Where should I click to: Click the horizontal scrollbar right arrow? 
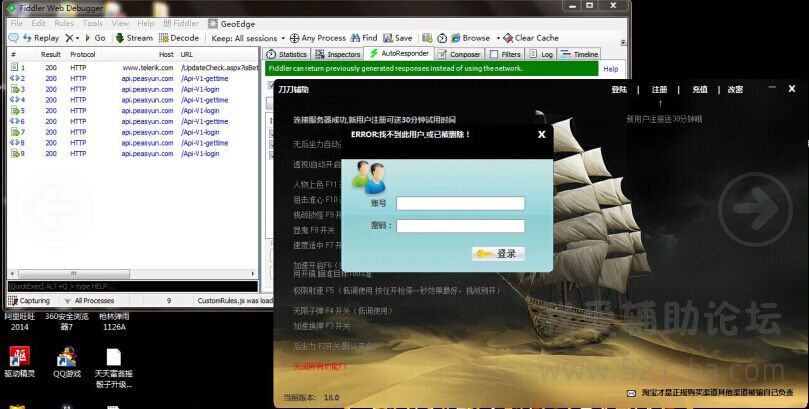pos(253,274)
